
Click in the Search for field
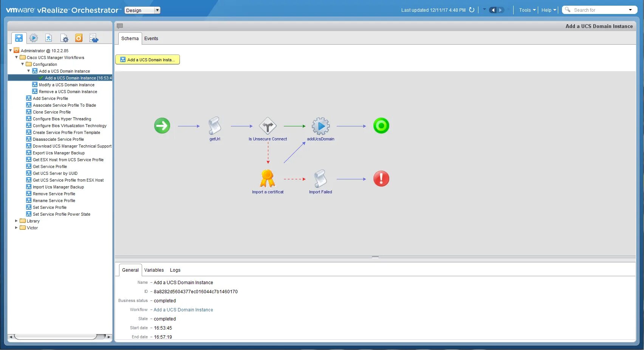[x=599, y=10]
